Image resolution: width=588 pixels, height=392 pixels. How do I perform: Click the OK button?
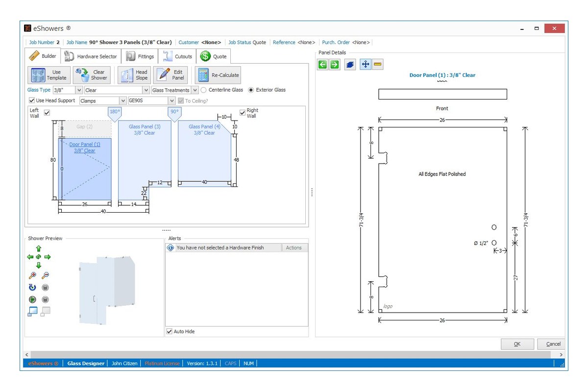point(517,344)
